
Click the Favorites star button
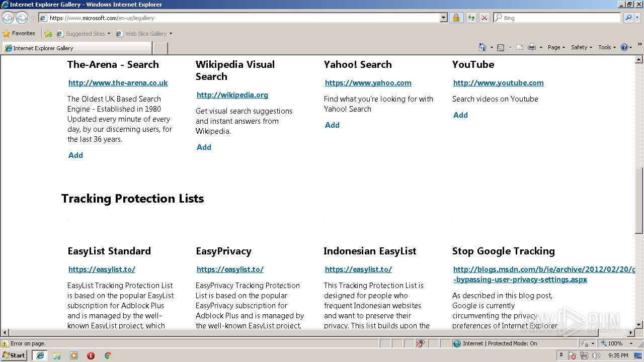tap(19, 33)
